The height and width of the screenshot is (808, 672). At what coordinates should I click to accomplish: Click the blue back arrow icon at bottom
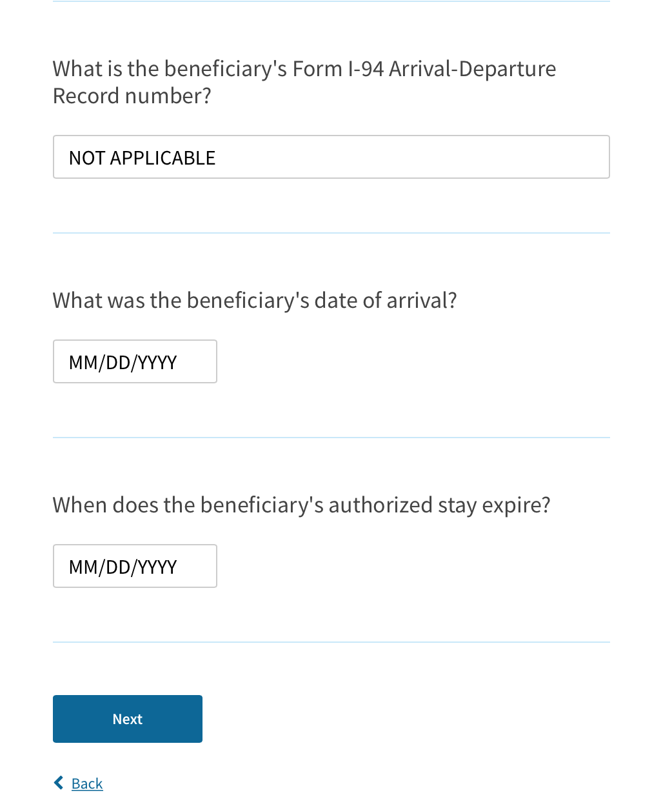coord(59,783)
